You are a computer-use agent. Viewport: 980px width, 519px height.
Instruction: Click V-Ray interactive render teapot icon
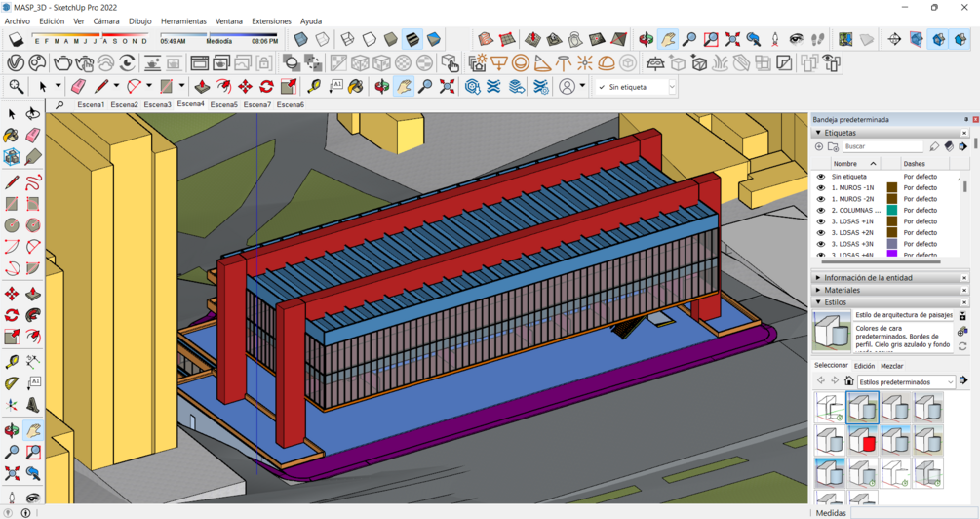click(84, 63)
